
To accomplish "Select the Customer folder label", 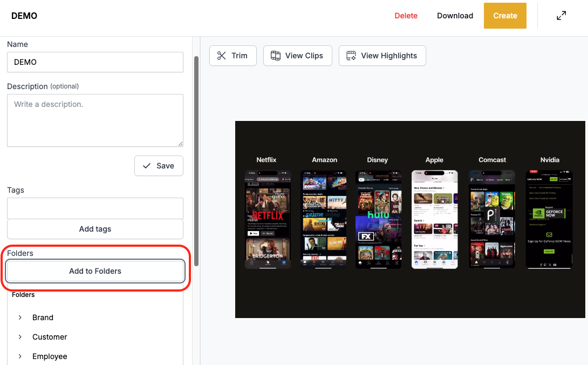I will click(x=50, y=337).
